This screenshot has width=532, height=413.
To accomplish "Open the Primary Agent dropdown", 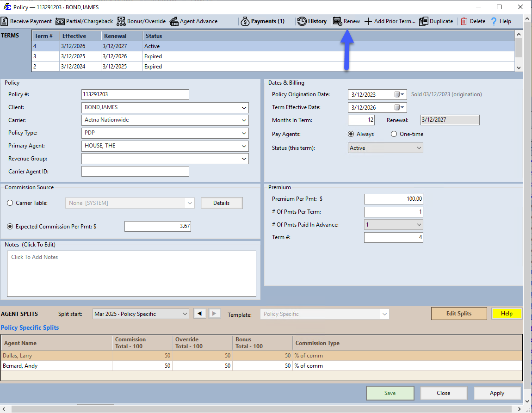I will click(x=244, y=146).
